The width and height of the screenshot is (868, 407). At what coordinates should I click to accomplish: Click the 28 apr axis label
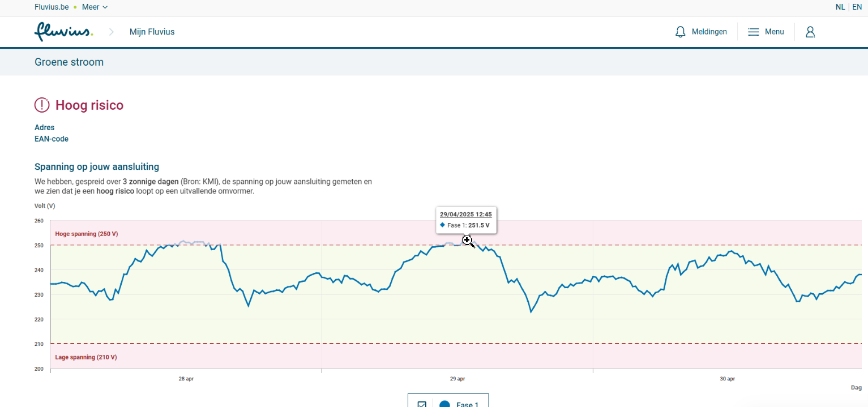click(x=186, y=379)
